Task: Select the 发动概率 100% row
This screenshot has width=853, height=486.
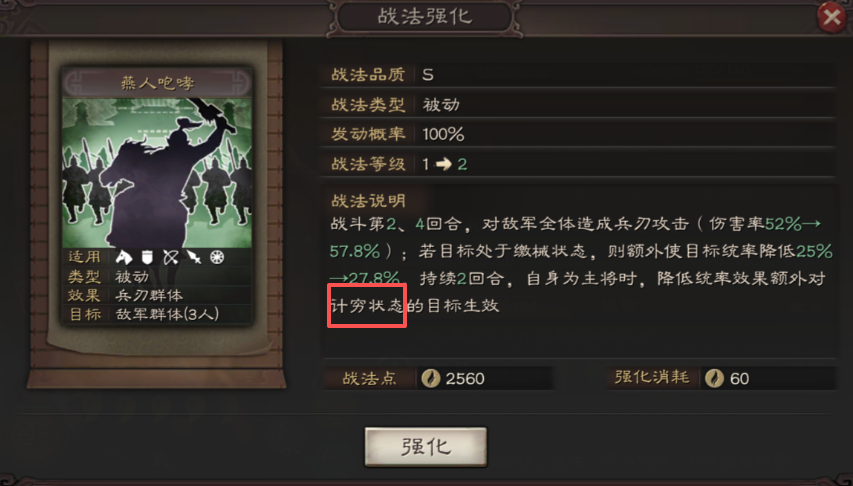Action: (x=578, y=134)
